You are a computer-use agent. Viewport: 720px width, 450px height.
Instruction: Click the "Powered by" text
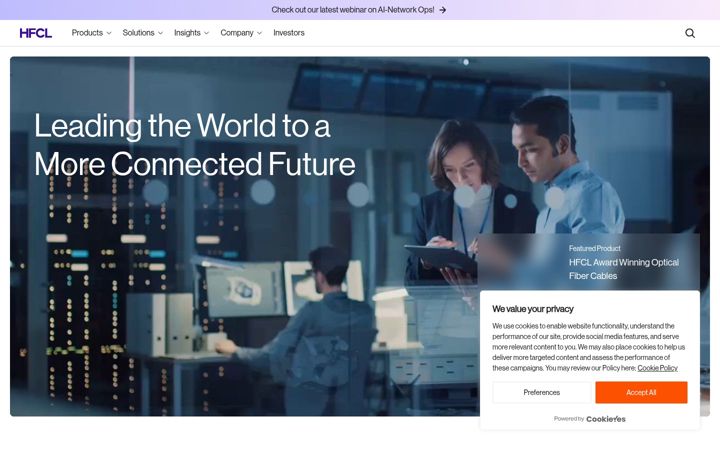568,419
